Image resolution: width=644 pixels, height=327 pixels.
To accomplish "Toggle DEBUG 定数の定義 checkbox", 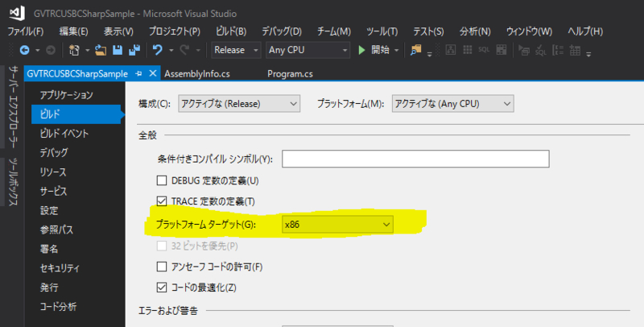I will (162, 180).
